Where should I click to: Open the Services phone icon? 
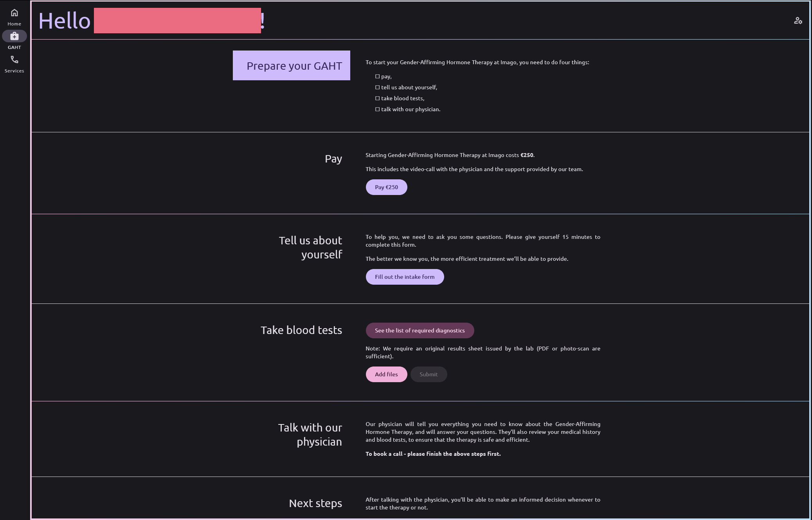14,60
